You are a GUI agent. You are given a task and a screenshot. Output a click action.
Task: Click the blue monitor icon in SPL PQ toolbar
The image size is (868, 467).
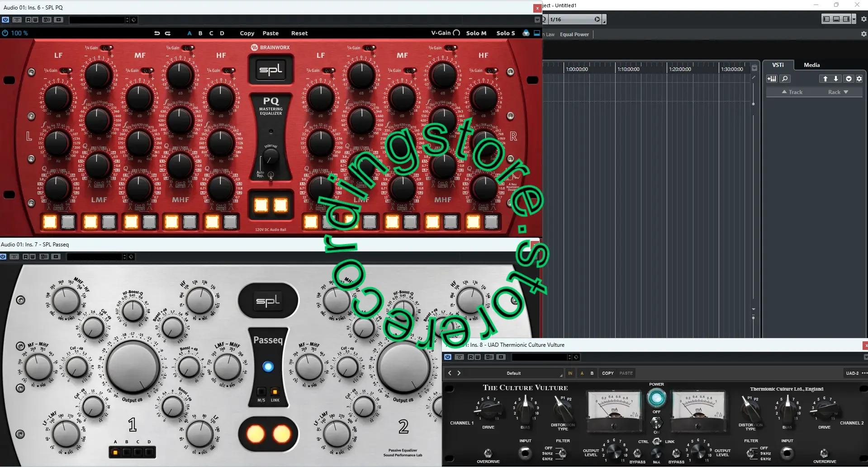coord(537,33)
